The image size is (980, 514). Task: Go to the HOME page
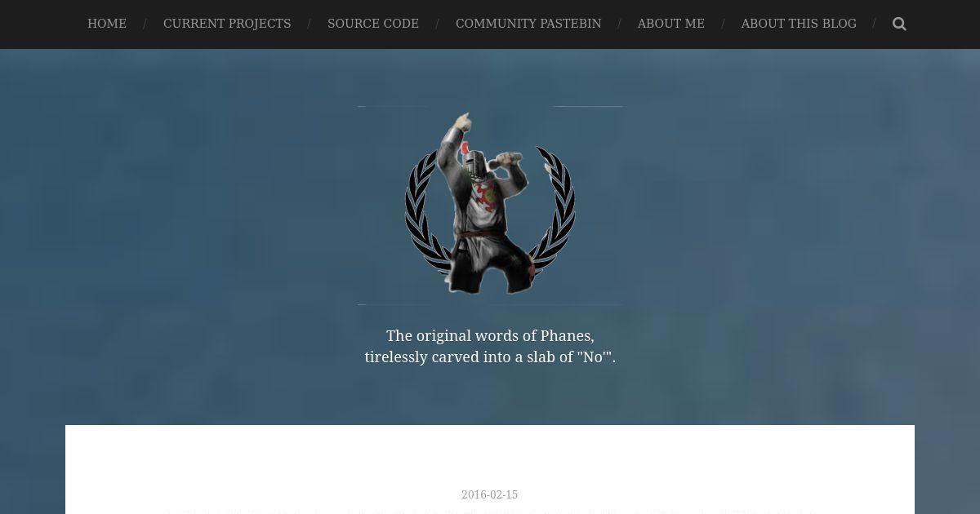107,24
